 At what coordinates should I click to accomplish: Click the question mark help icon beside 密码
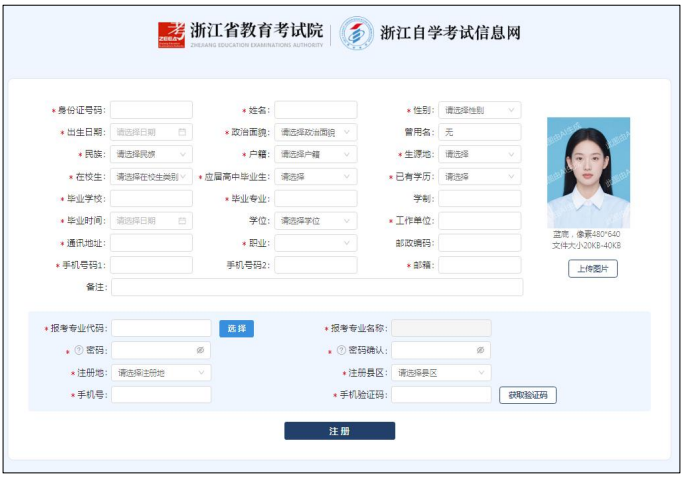point(79,350)
